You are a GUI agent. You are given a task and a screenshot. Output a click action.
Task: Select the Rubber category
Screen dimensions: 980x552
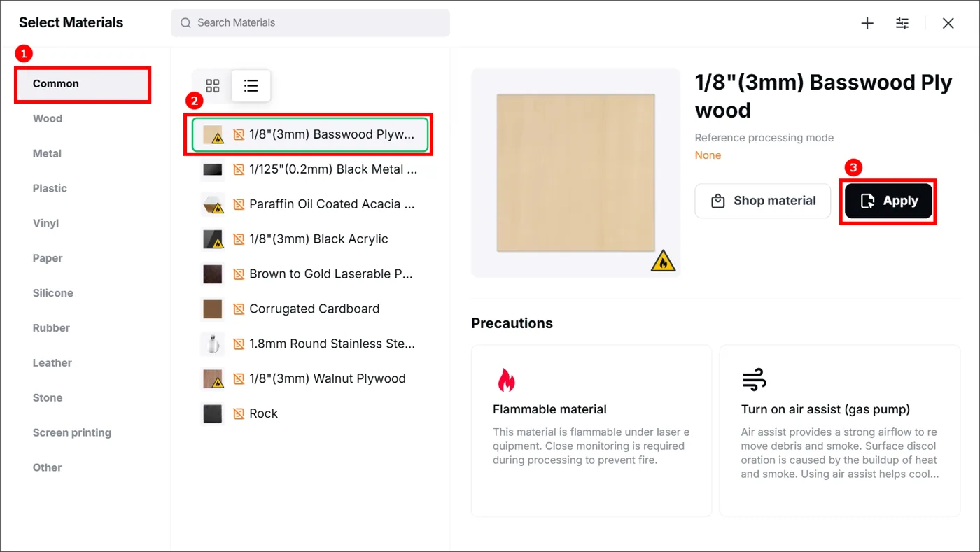point(51,328)
